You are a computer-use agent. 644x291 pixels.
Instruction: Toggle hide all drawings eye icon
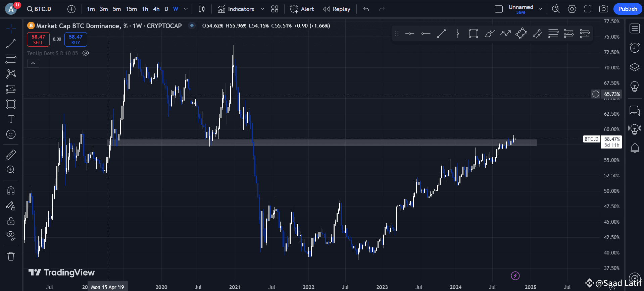pos(11,236)
